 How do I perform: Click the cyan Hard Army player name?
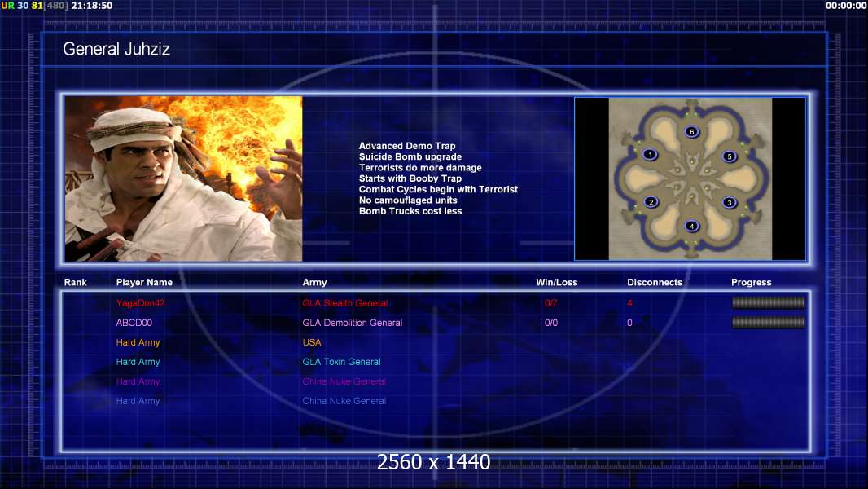pyautogui.click(x=138, y=362)
